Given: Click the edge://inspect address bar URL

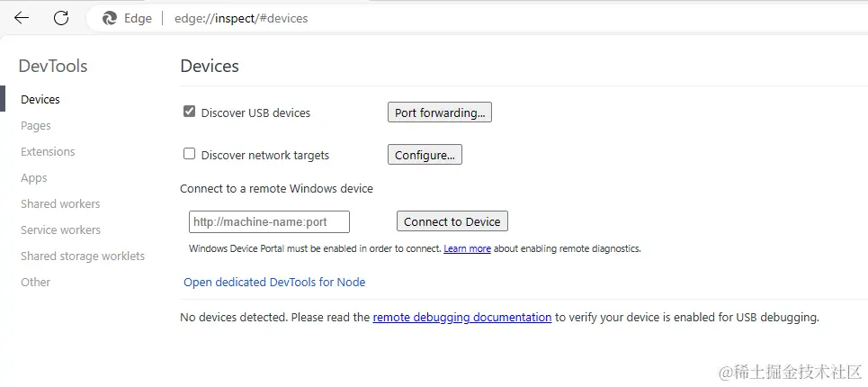Looking at the screenshot, I should click(241, 18).
